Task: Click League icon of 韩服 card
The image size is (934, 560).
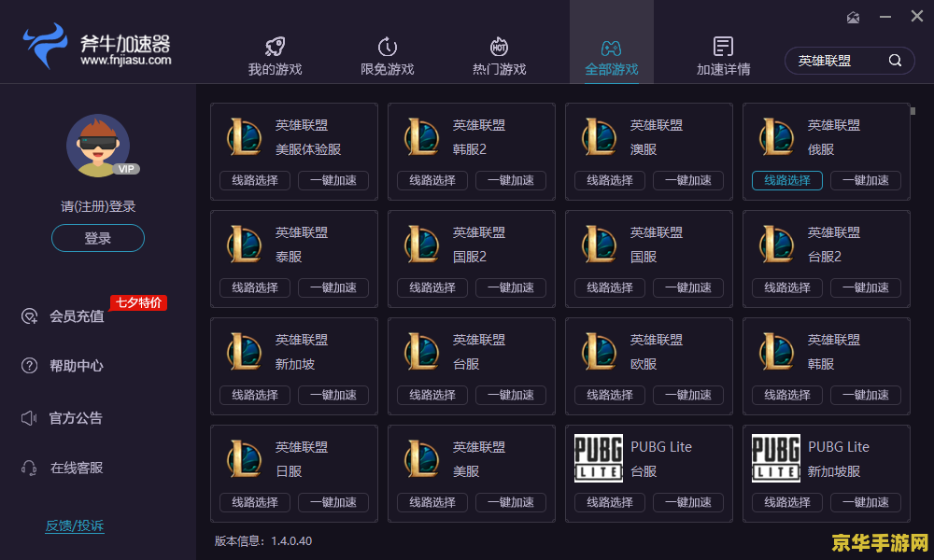Action: click(x=777, y=351)
